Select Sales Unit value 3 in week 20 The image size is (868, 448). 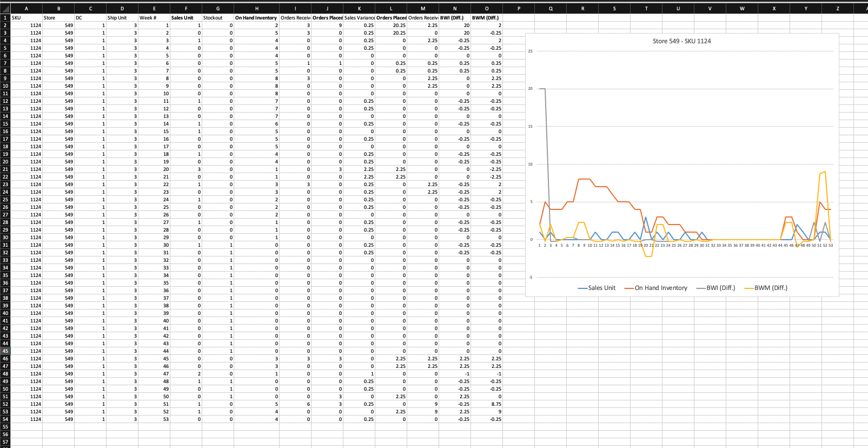click(186, 169)
